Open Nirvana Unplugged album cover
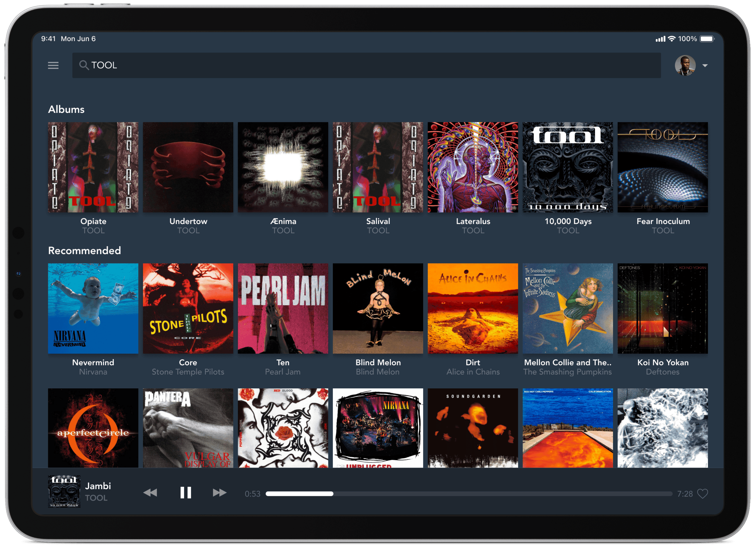The height and width of the screenshot is (547, 756). pos(378,428)
